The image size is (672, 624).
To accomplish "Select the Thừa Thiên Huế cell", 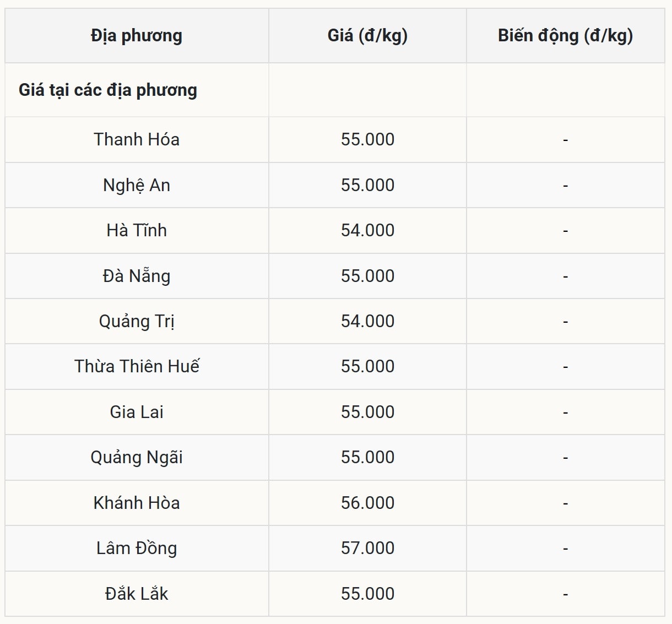I will [137, 366].
